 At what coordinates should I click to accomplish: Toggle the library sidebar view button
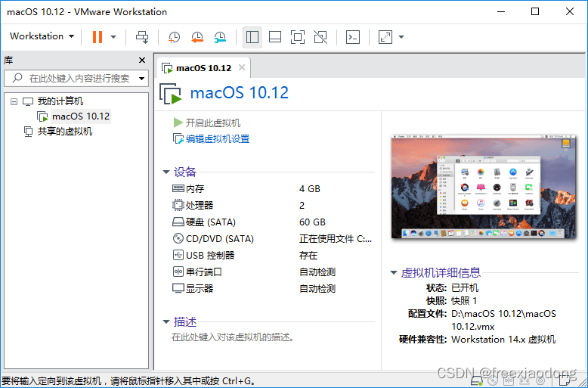click(252, 37)
